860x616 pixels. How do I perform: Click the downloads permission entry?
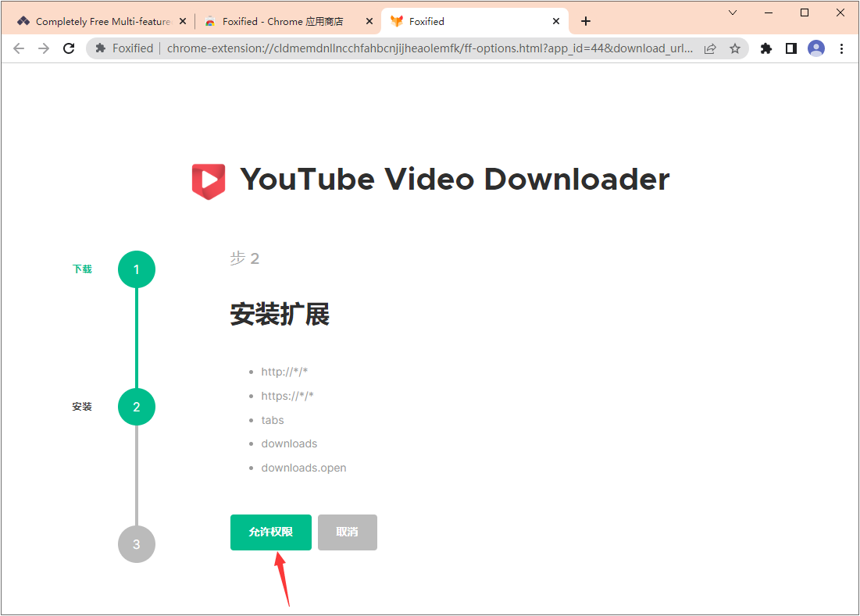289,444
